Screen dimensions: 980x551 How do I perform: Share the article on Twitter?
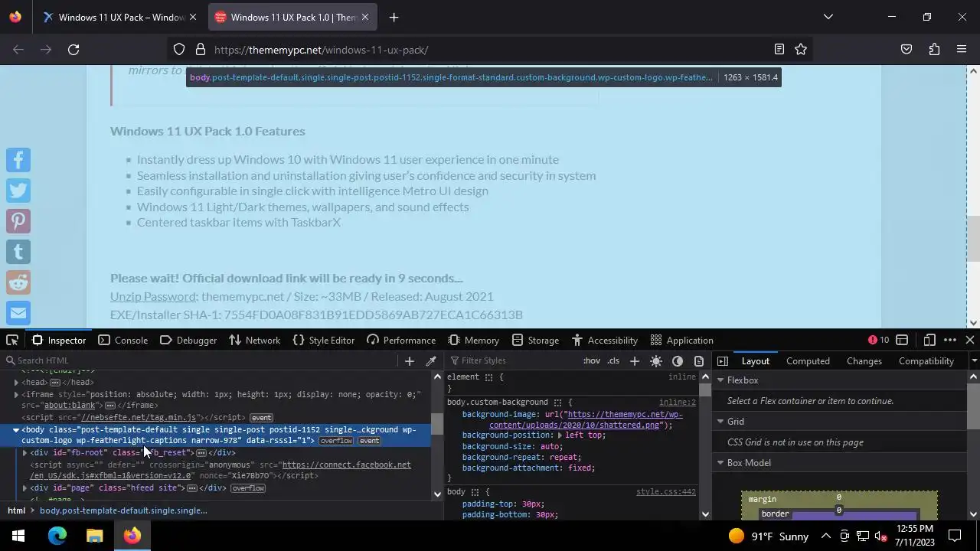tap(18, 191)
